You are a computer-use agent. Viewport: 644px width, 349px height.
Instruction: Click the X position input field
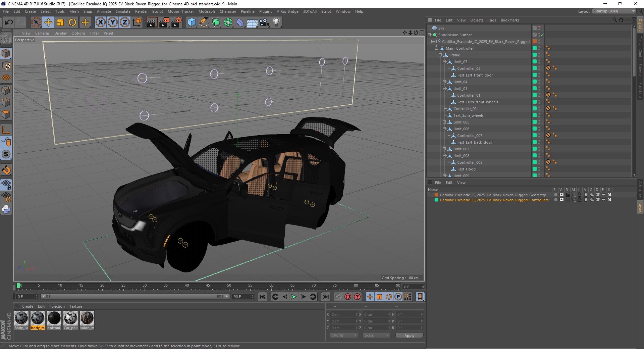tap(344, 314)
